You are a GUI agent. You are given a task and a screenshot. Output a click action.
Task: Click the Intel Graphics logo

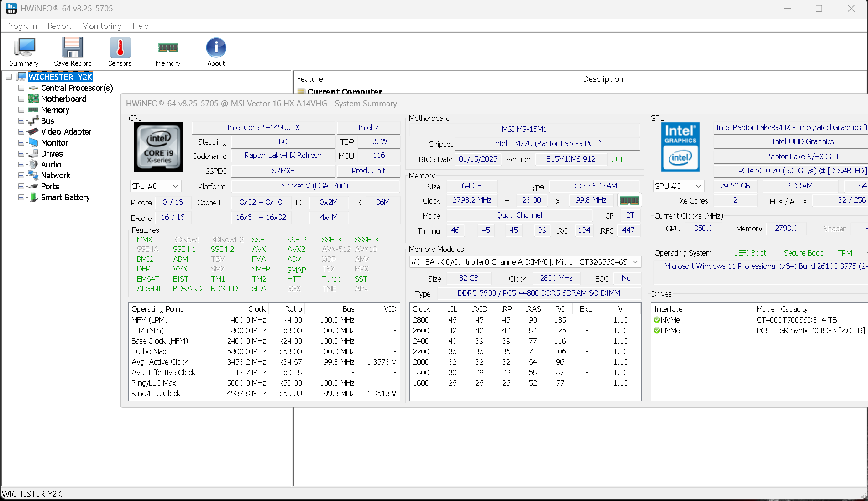[x=680, y=146]
